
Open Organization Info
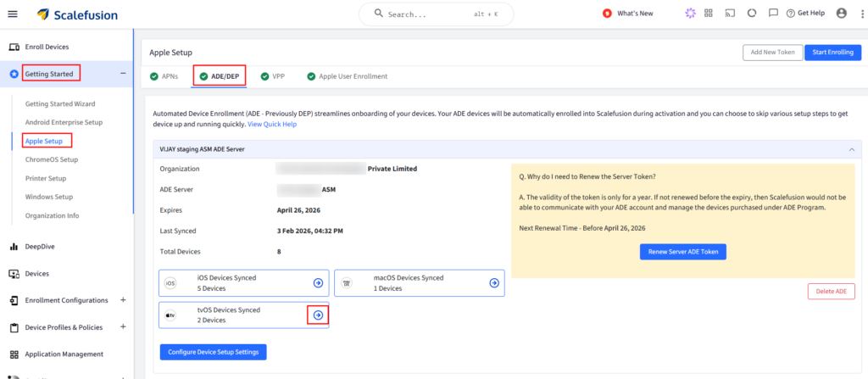coord(52,215)
